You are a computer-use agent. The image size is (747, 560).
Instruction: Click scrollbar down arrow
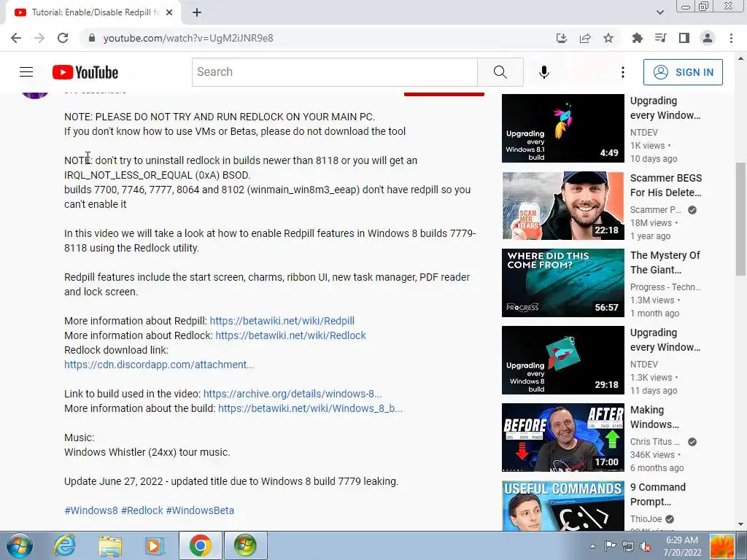tap(740, 525)
